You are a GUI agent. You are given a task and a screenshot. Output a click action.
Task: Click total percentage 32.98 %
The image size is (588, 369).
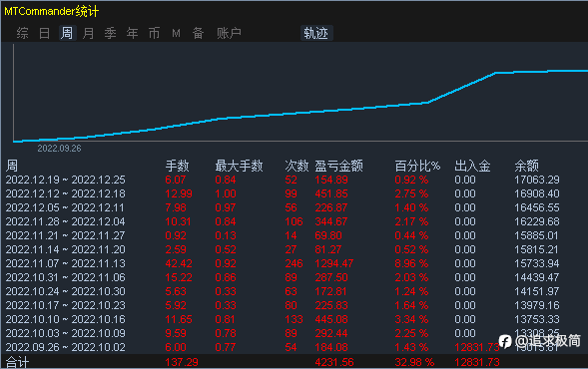tap(414, 362)
